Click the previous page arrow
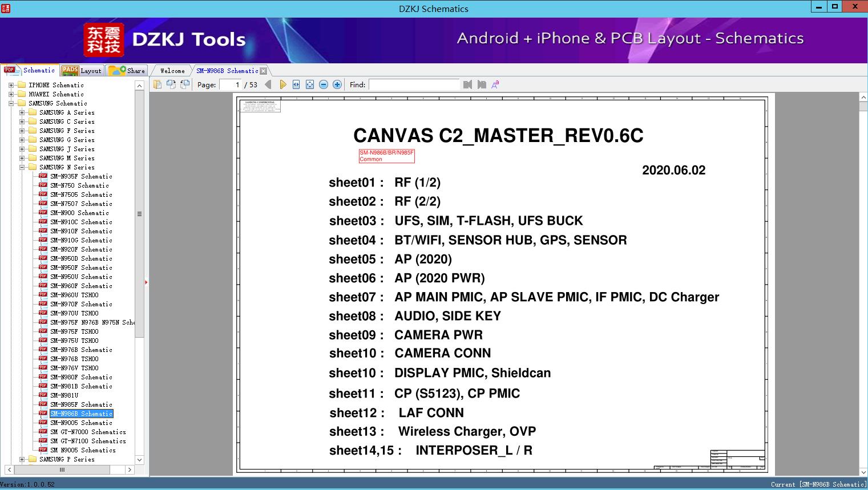The width and height of the screenshot is (868, 490). (268, 84)
